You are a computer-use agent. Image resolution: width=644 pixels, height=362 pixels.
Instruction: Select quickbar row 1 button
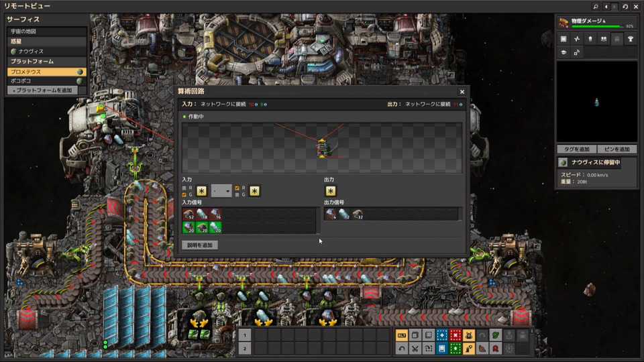point(245,335)
